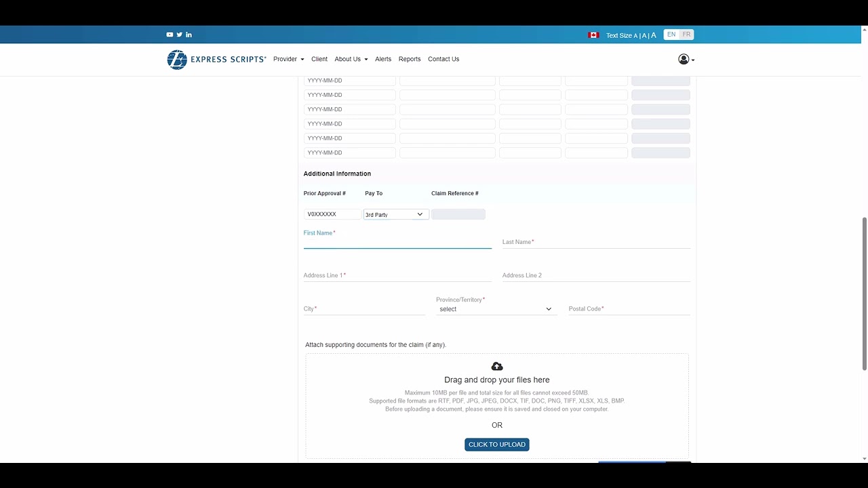
Task: Set text size to largest A
Action: click(654, 35)
